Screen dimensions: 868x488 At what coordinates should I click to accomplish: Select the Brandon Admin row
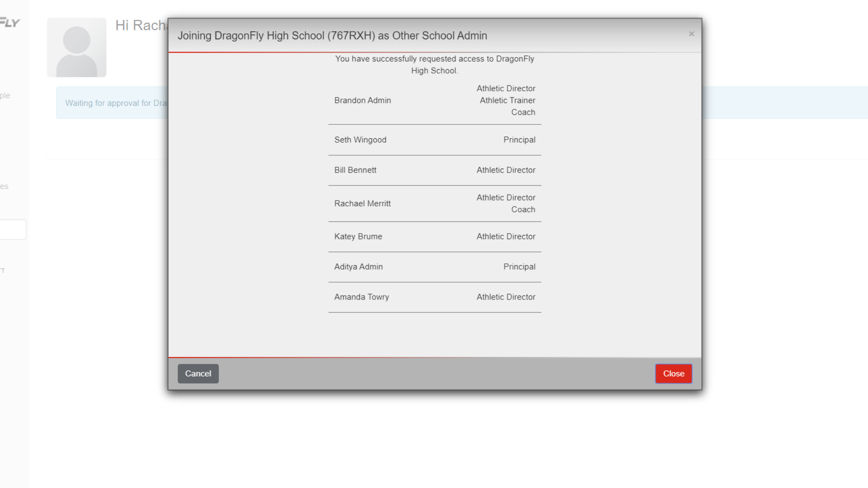362,100
